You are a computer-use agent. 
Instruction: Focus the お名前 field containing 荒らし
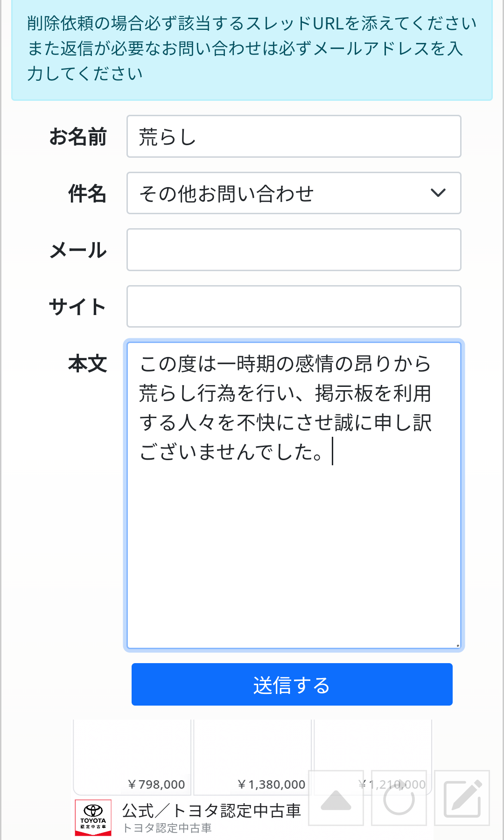(x=294, y=137)
